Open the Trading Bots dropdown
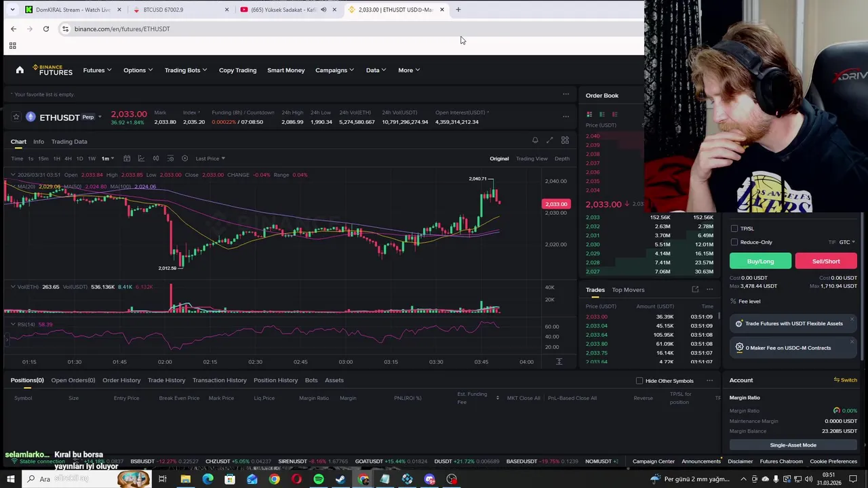The image size is (868, 488). tap(186, 70)
